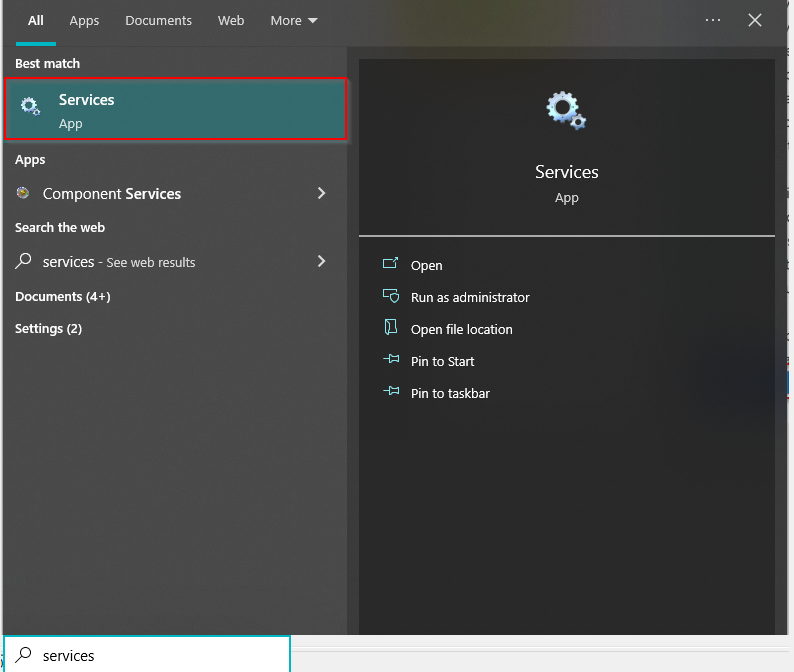
Task: Click the search box containing 'services'
Action: 150,655
